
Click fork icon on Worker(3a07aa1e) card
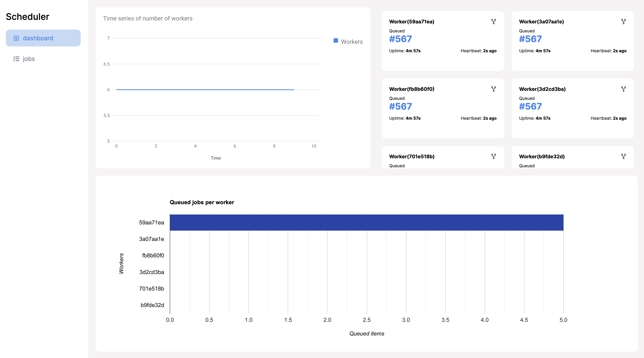623,22
